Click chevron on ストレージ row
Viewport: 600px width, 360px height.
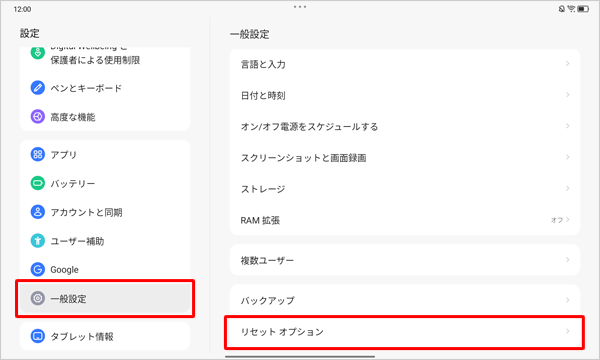pos(567,188)
